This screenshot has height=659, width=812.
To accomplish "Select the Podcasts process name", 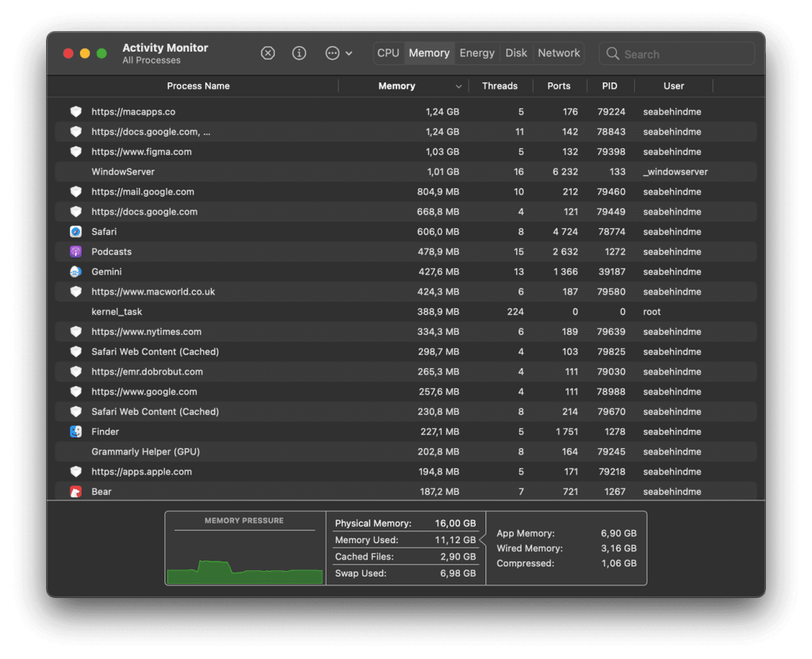I will (x=111, y=252).
